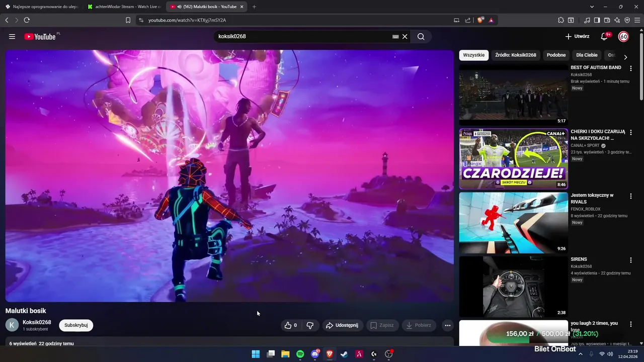
Task: Open the Brave VPN shield icon
Action: 627,20
